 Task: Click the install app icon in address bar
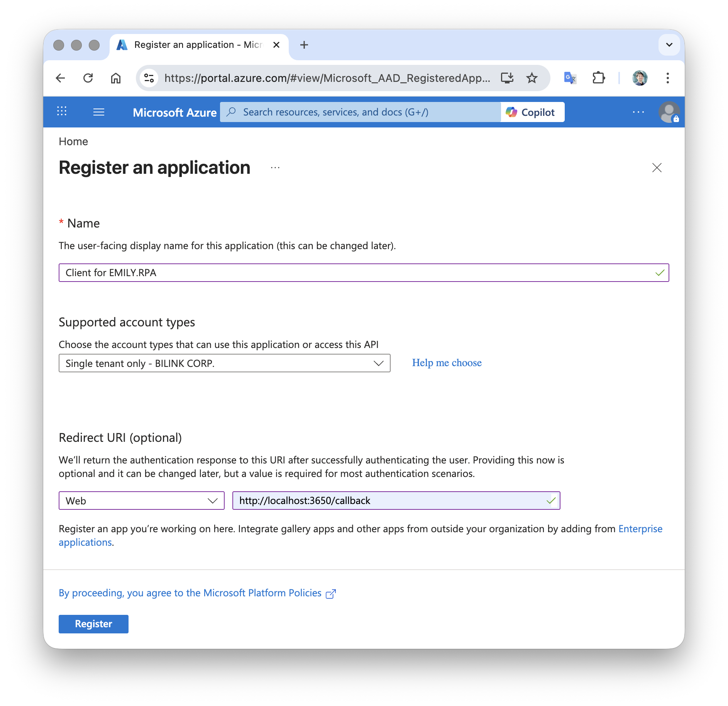click(507, 78)
